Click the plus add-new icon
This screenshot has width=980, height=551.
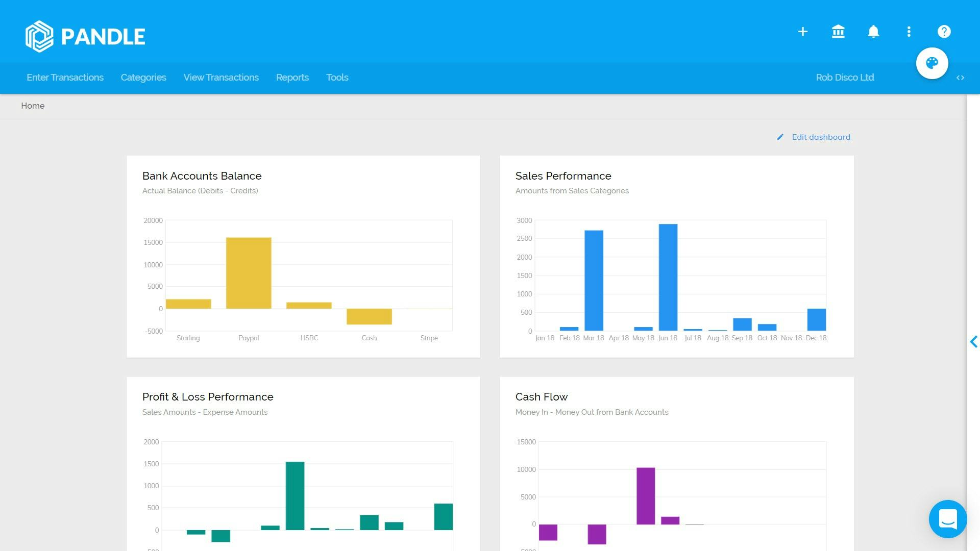pyautogui.click(x=803, y=32)
